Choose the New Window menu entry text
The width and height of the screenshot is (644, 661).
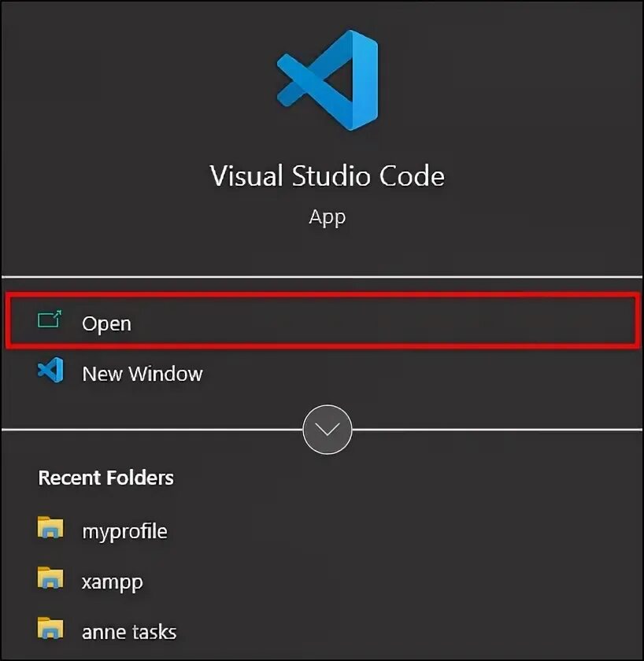tap(142, 373)
